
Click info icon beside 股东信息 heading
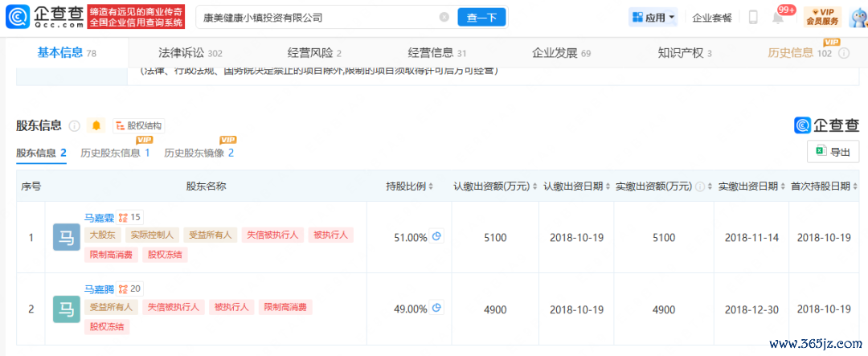point(74,126)
